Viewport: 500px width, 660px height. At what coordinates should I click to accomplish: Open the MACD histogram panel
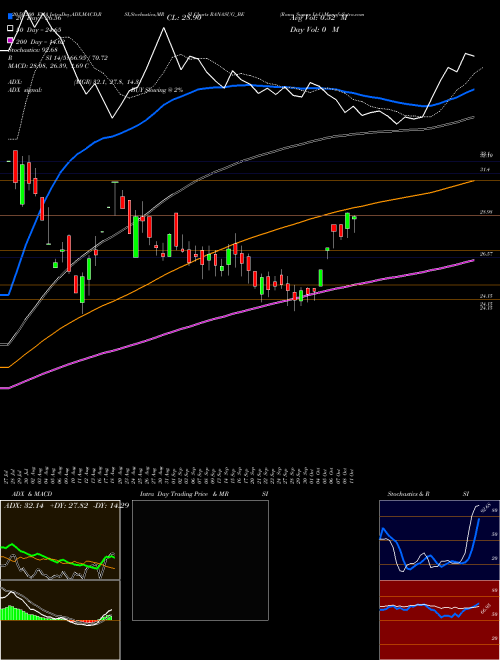tap(60, 620)
